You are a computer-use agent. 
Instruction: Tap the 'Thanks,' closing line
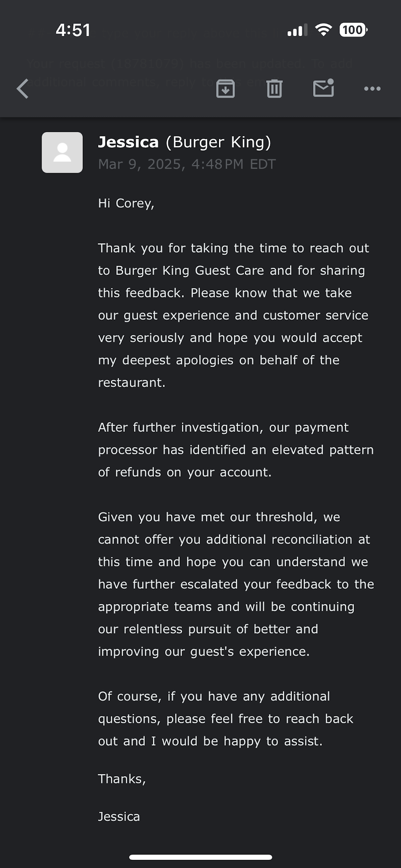[122, 779]
